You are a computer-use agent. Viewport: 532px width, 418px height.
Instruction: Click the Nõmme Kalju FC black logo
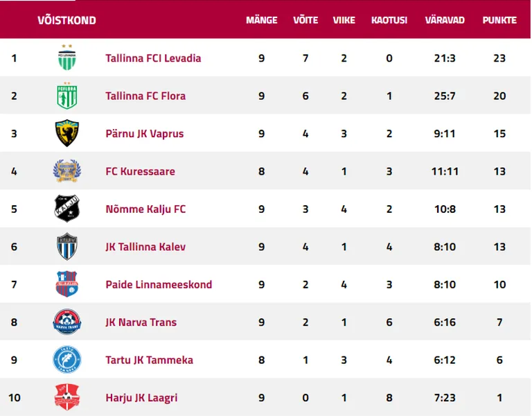(x=66, y=209)
